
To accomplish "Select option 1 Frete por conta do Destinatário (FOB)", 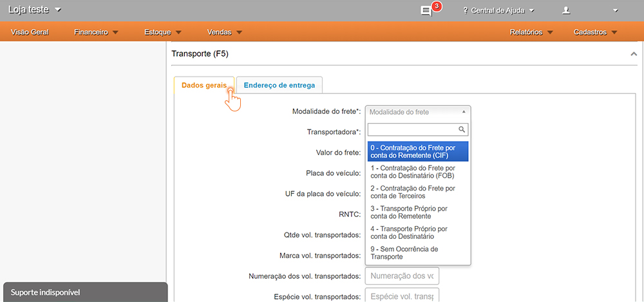I will (x=417, y=172).
